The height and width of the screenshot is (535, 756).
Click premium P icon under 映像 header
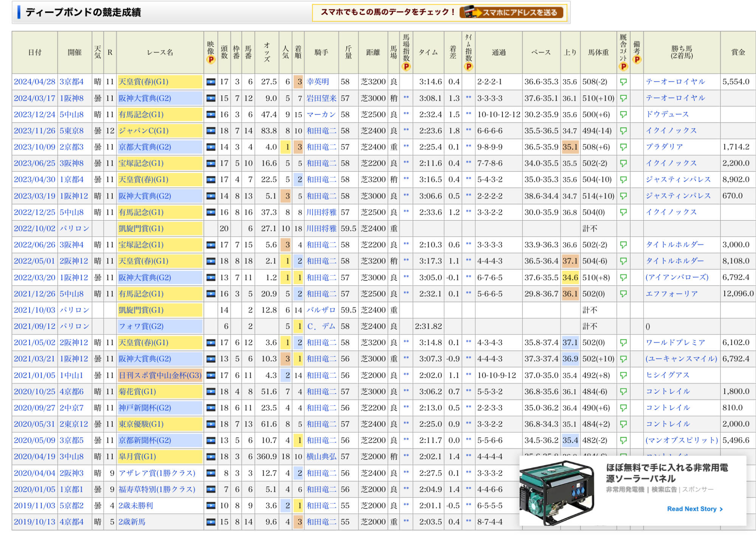tap(211, 60)
